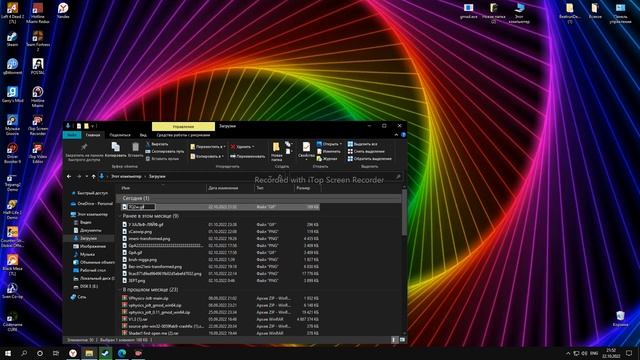640x360 pixels.
Task: Open the Удалить (Delete) red X dropdown
Action: 242,147
